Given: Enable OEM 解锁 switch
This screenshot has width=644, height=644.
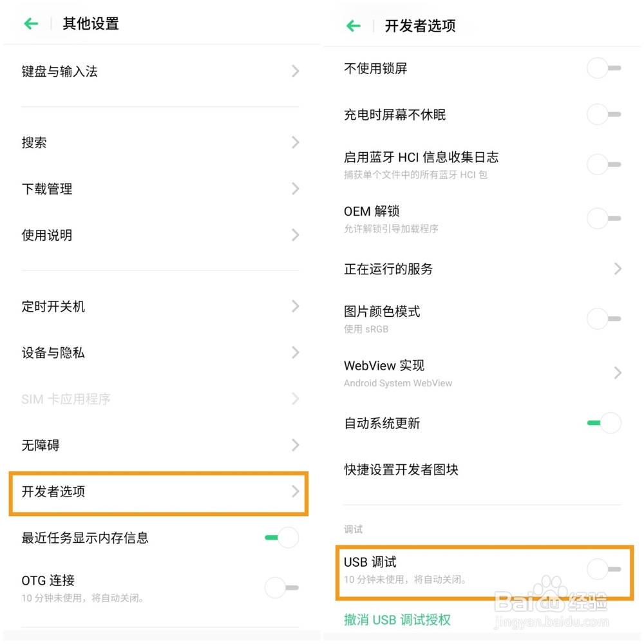Looking at the screenshot, I should [604, 218].
